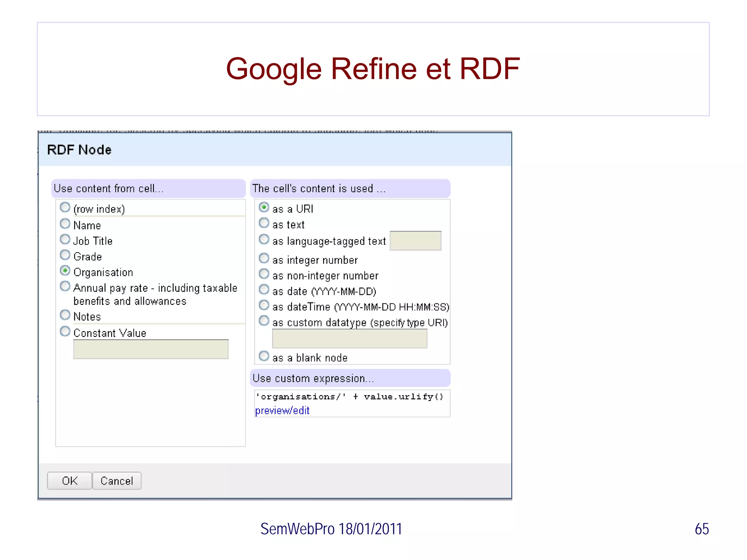The width and height of the screenshot is (747, 560).
Task: Choose 'as non-integer number' option
Action: (x=264, y=274)
